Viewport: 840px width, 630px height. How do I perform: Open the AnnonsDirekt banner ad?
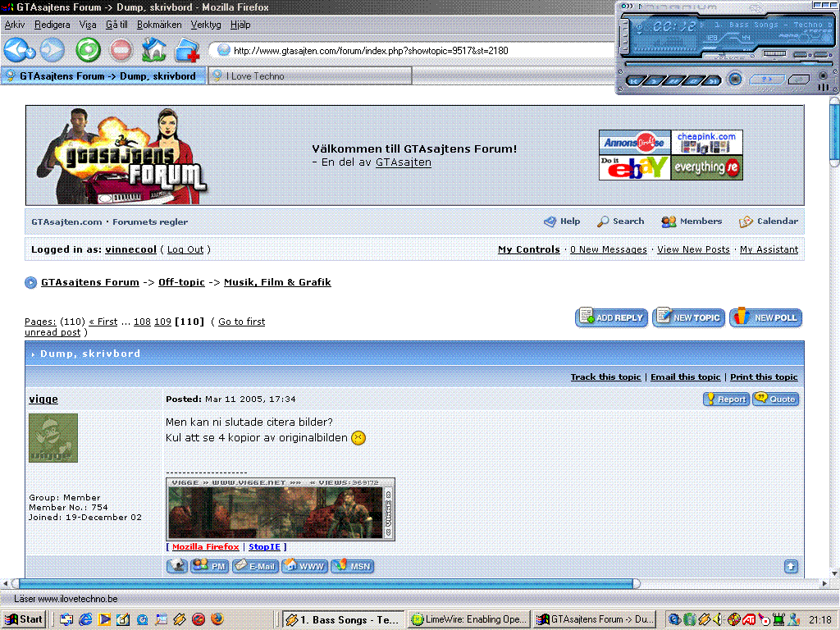[634, 143]
